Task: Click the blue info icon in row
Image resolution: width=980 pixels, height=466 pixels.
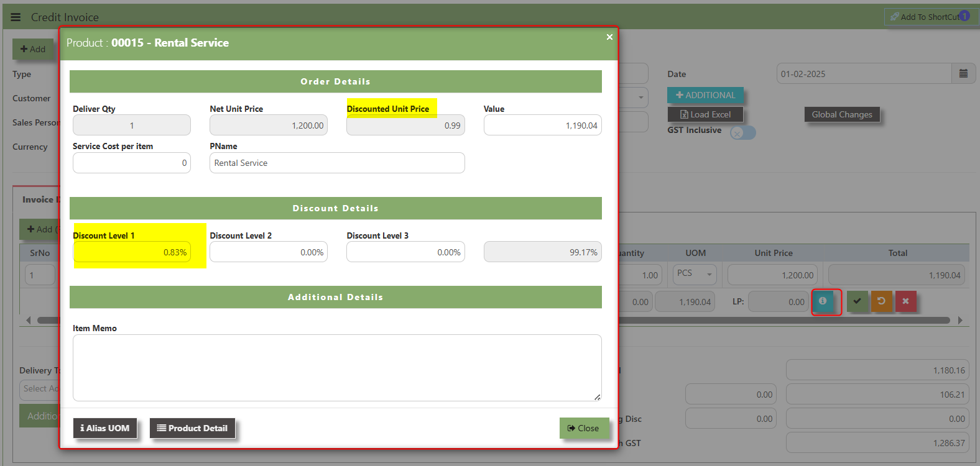Action: (823, 301)
